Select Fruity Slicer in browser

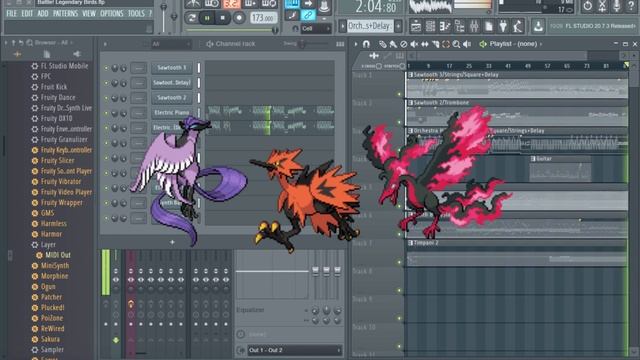pos(58,160)
